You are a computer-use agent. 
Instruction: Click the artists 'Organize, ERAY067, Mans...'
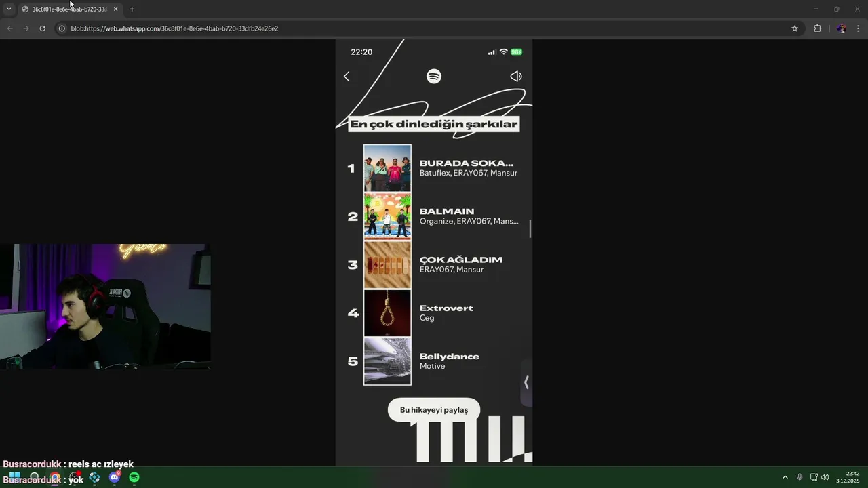(x=469, y=222)
